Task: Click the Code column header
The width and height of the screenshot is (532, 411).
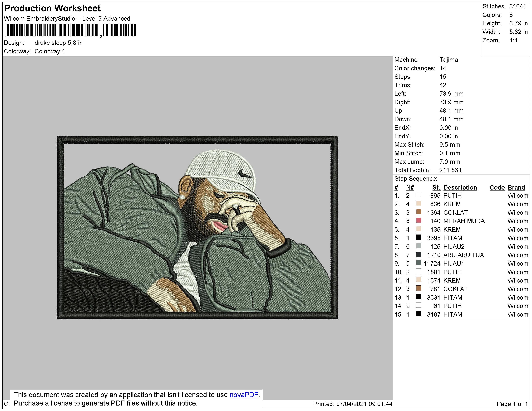Action: coord(497,187)
